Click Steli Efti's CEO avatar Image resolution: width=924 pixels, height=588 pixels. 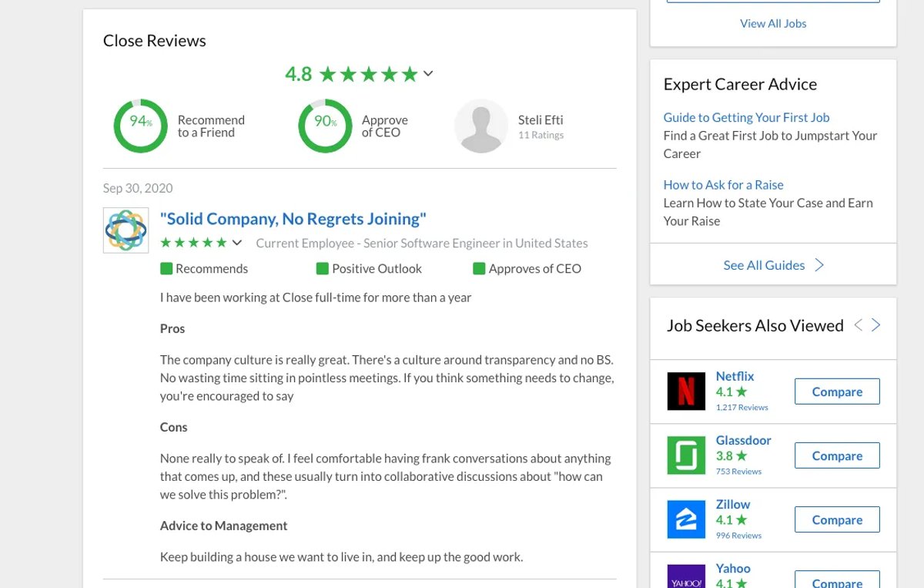480,126
